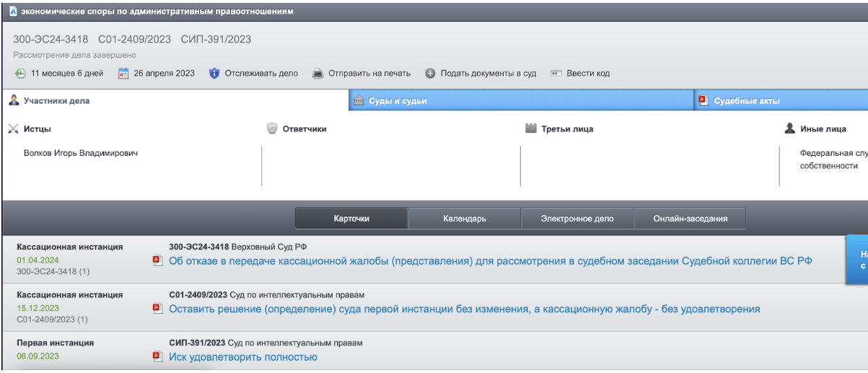
Task: Click the printer icon for Отправить на печать
Action: pos(317,74)
